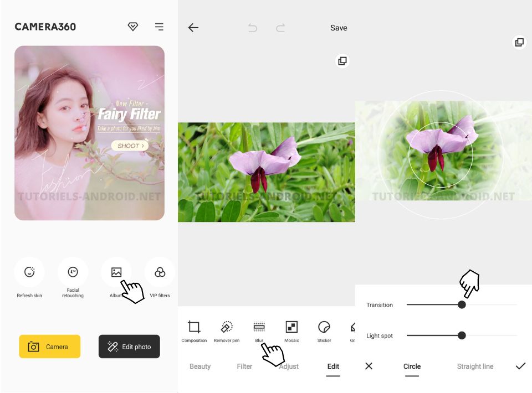This screenshot has height=393, width=532.
Task: Click the Transition label
Action: point(379,305)
